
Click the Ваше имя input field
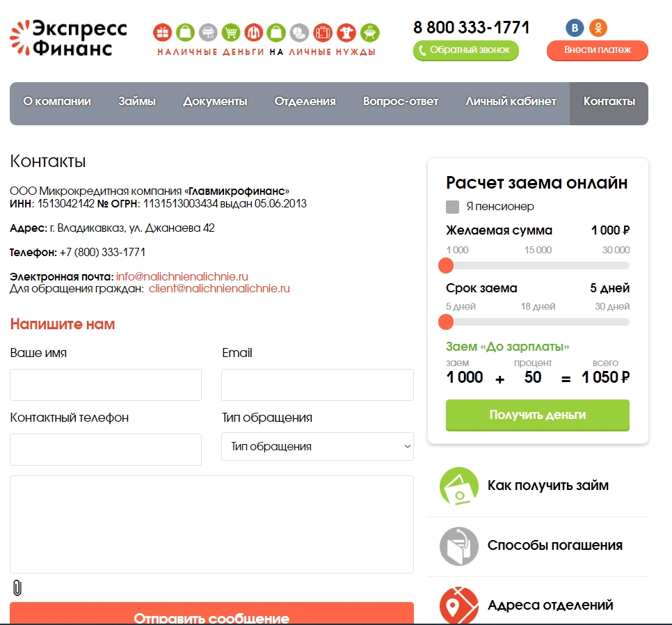106,385
